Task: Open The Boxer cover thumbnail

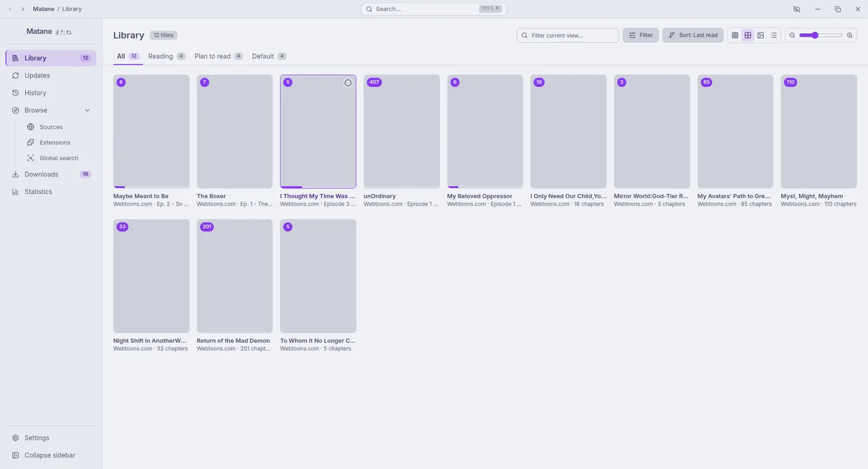Action: pyautogui.click(x=235, y=132)
